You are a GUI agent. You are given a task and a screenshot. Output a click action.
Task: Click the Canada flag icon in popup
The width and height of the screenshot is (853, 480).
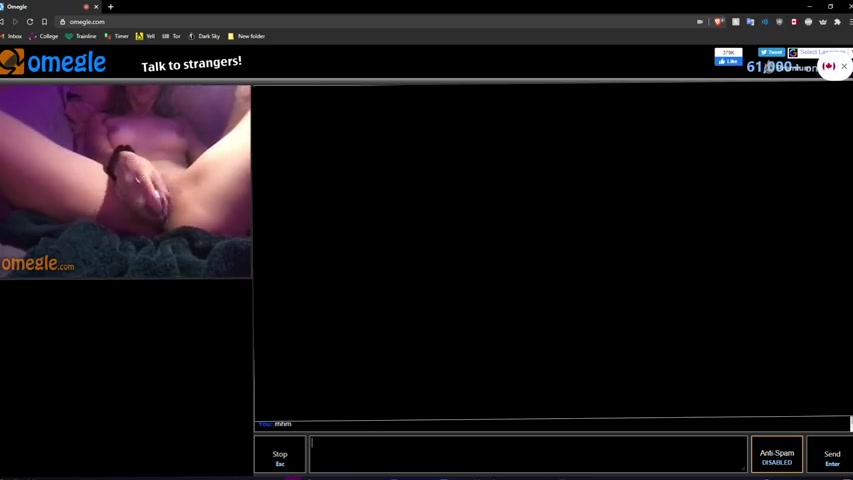pyautogui.click(x=829, y=66)
